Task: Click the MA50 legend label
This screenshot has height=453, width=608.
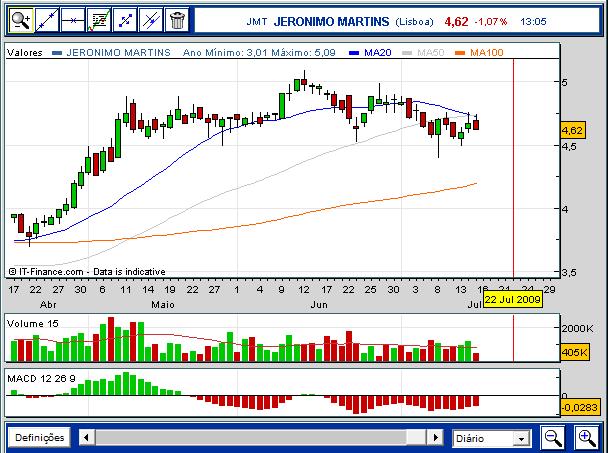Action: (430, 52)
